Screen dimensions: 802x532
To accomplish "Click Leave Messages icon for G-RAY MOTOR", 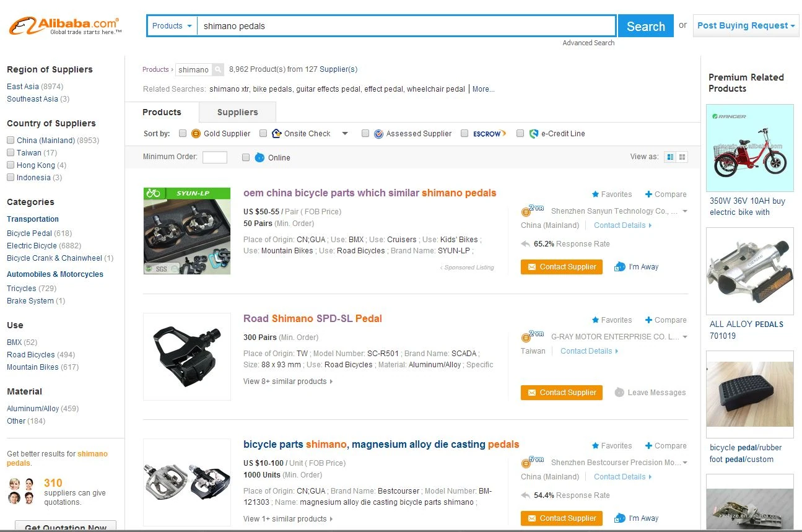I will (x=619, y=393).
